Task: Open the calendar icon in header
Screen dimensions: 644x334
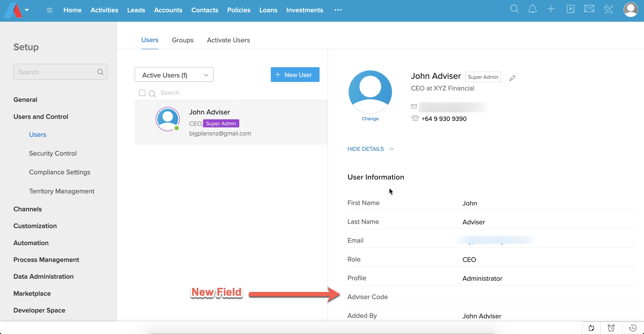Action: (x=570, y=9)
